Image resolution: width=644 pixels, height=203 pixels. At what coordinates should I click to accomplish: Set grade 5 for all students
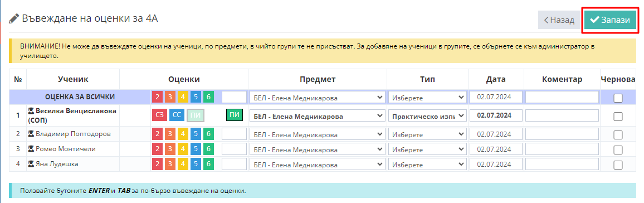[196, 98]
